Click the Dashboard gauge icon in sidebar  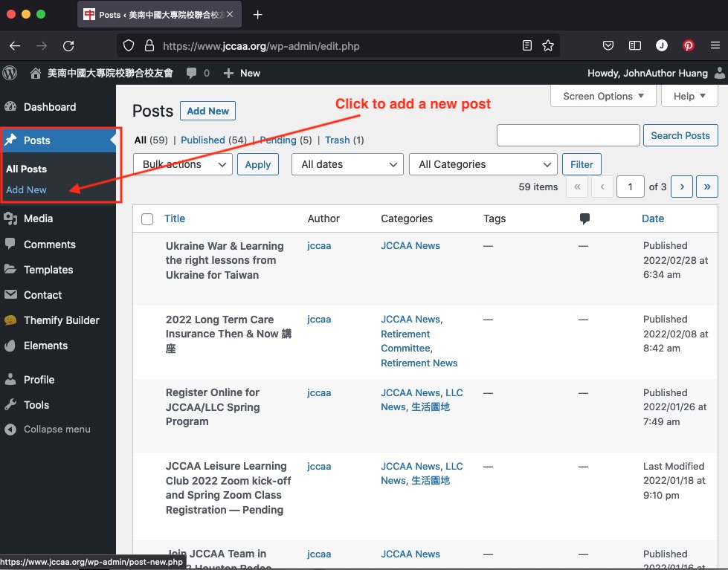point(10,107)
